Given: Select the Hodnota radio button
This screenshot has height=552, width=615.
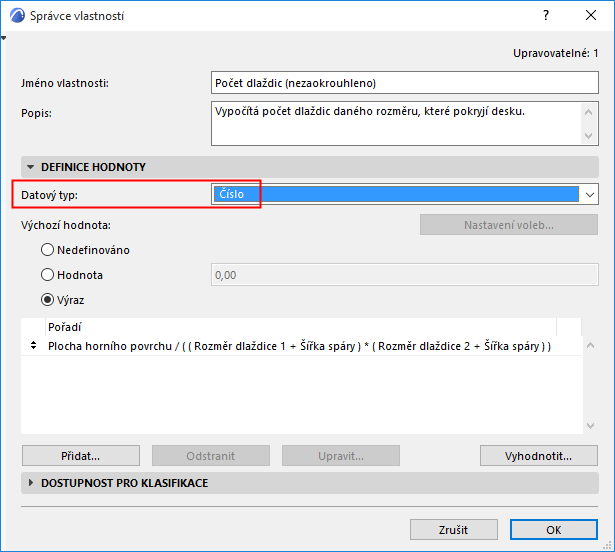Looking at the screenshot, I should (47, 275).
